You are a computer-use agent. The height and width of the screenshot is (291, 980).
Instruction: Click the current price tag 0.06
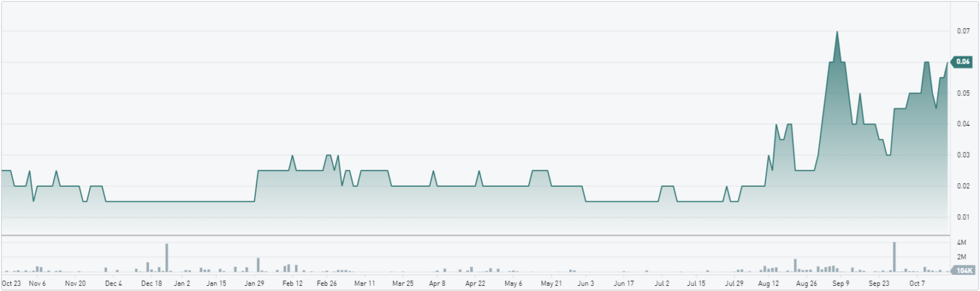pos(962,62)
